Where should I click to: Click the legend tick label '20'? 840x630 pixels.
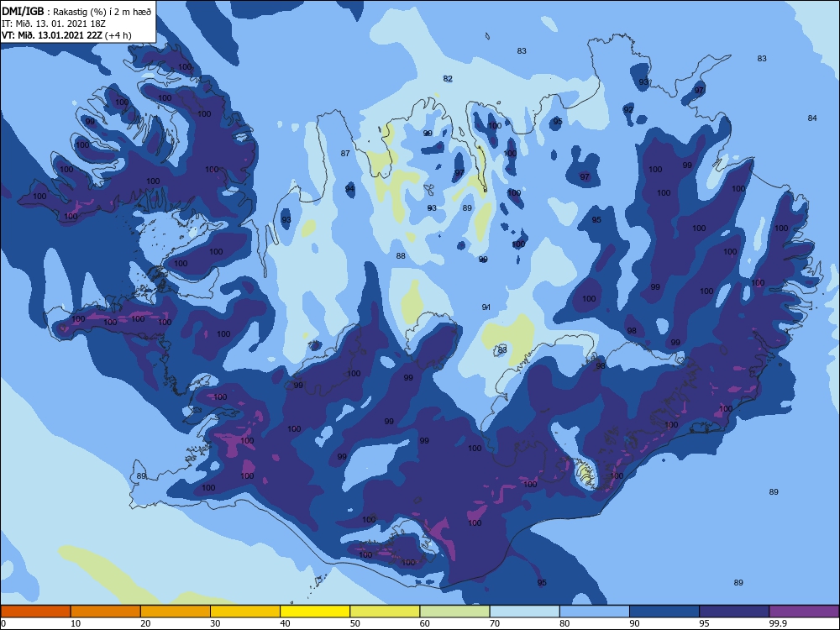145,623
